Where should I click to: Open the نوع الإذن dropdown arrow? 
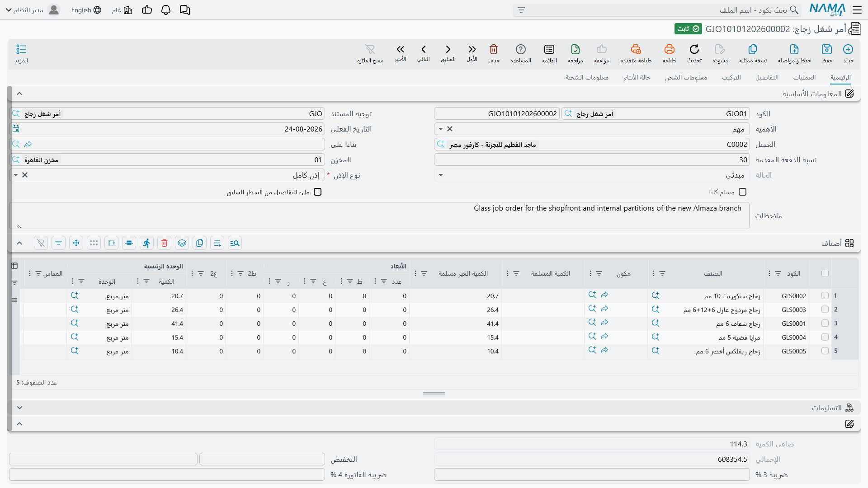tap(16, 175)
